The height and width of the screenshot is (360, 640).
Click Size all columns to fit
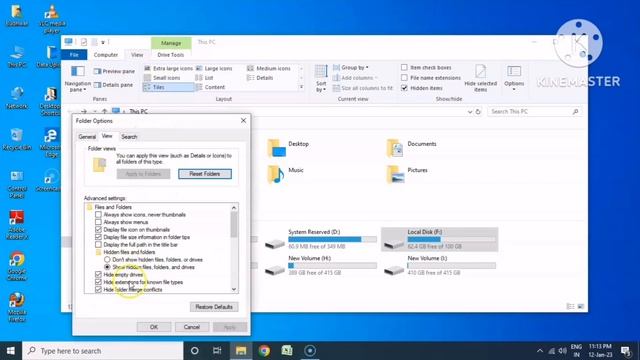tap(363, 88)
